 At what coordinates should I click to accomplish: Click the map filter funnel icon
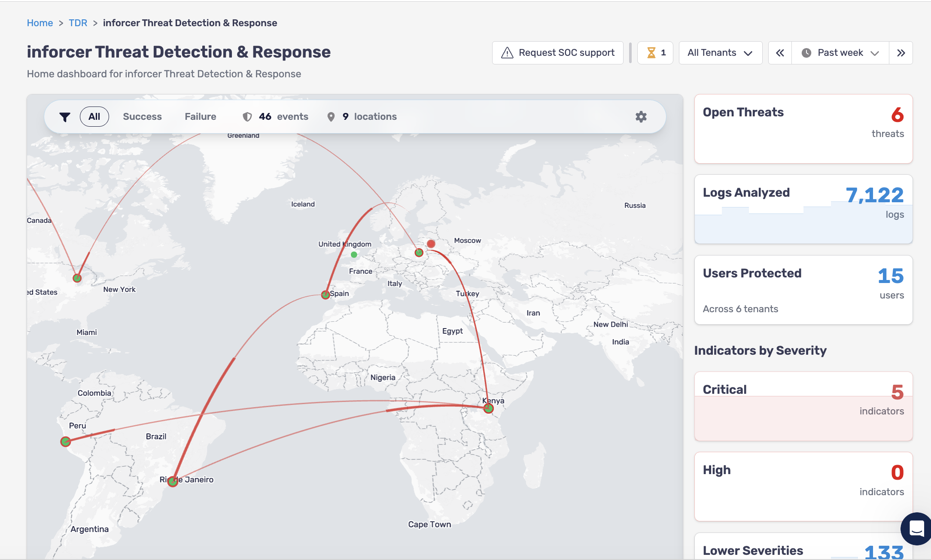pyautogui.click(x=65, y=117)
